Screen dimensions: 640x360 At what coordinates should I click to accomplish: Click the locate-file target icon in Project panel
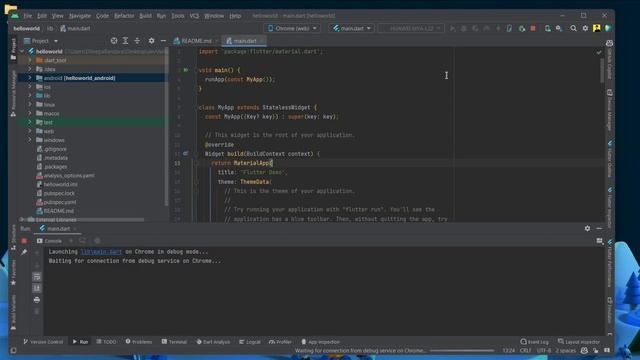[x=114, y=41]
